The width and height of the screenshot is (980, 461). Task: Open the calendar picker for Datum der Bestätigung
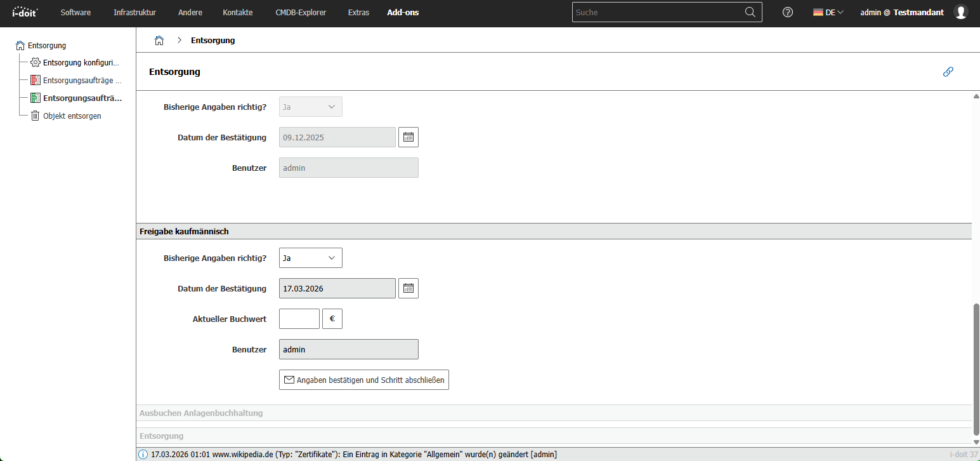point(408,288)
